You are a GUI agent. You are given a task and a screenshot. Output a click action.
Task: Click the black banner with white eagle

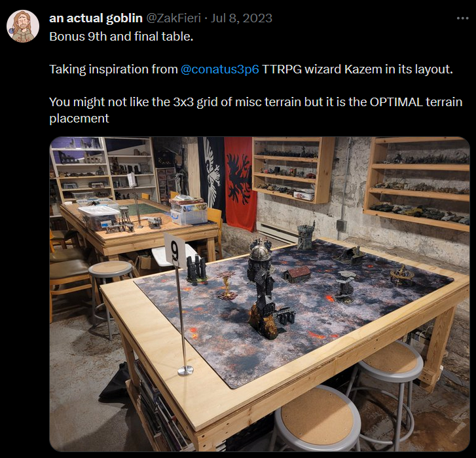pyautogui.click(x=211, y=177)
